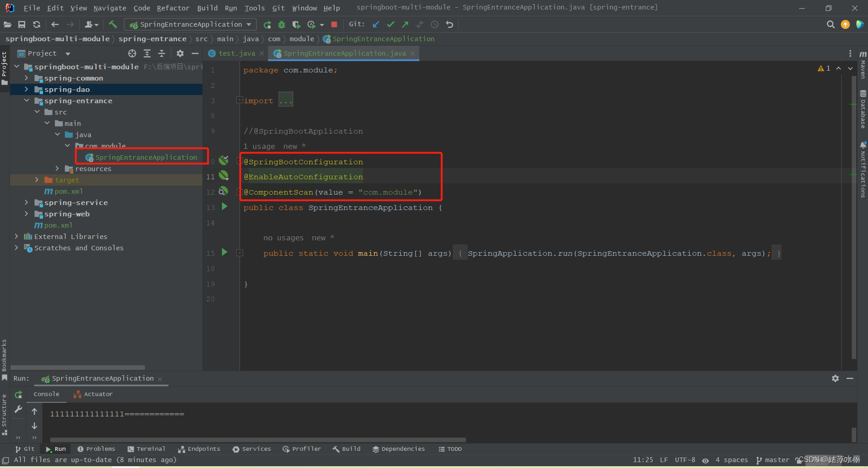Expand spring-service module

(26, 202)
